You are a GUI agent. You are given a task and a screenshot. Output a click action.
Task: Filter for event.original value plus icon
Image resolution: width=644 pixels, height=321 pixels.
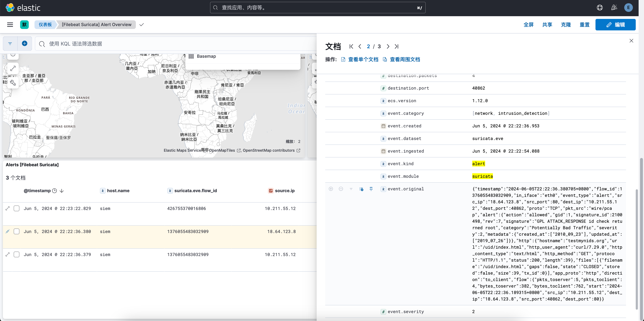coord(331,189)
